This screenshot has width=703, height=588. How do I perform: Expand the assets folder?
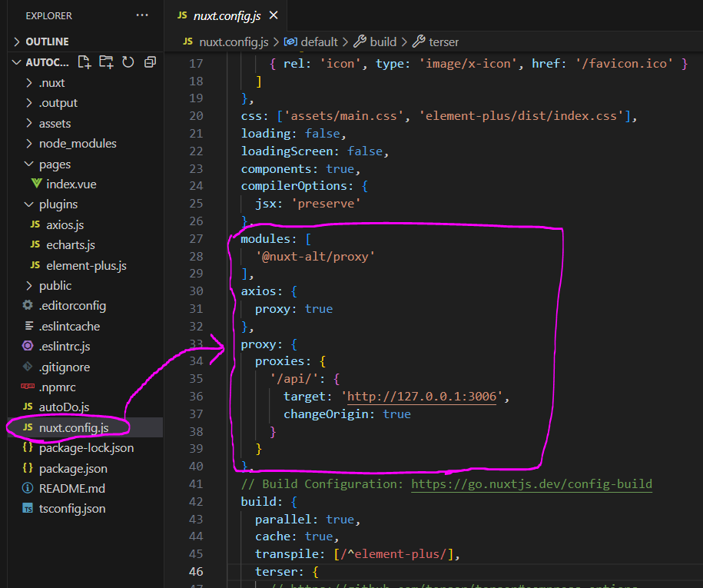[55, 124]
